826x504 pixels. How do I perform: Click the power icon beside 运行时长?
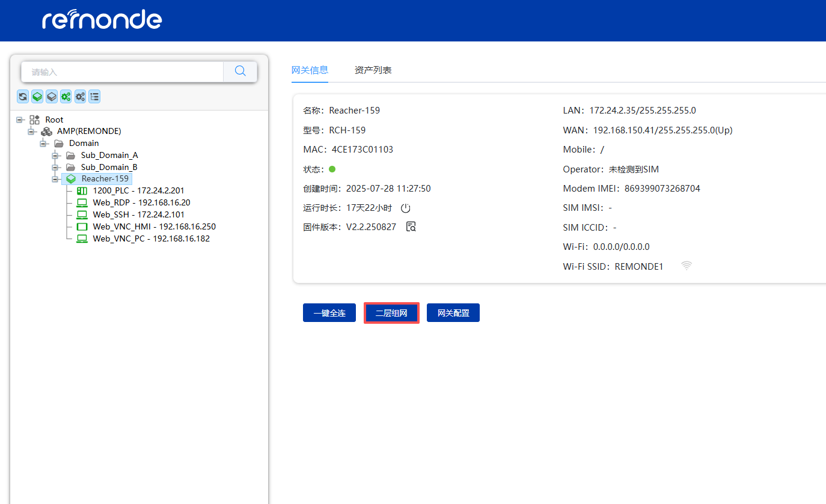coord(405,208)
